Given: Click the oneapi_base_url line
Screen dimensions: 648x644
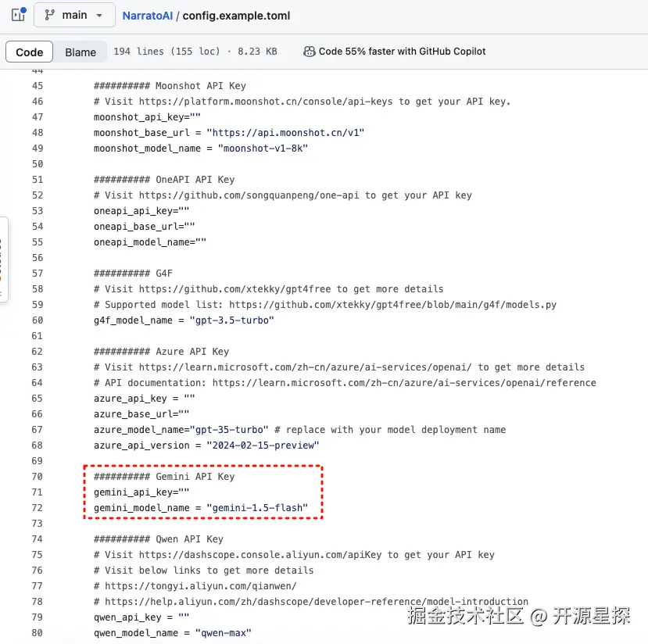Looking at the screenshot, I should pos(145,227).
